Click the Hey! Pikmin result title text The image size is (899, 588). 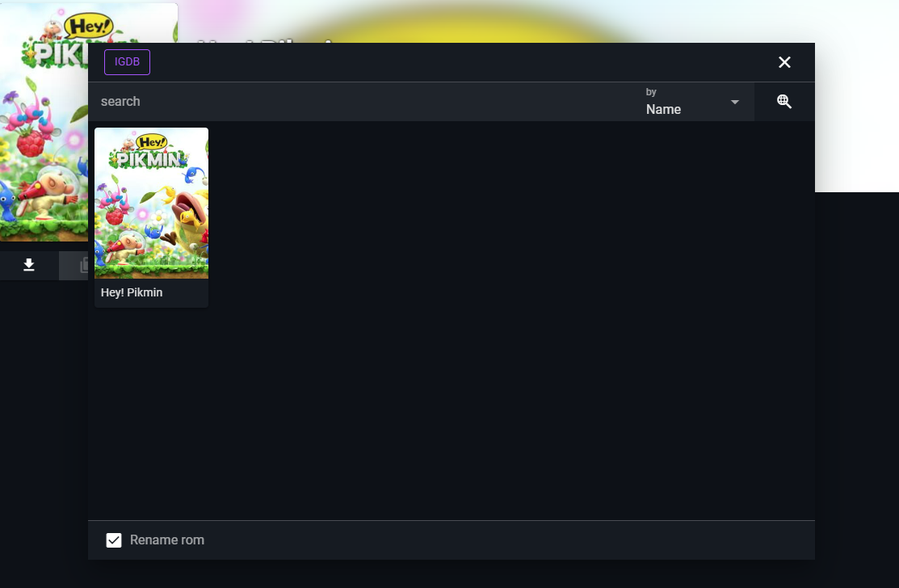132,292
